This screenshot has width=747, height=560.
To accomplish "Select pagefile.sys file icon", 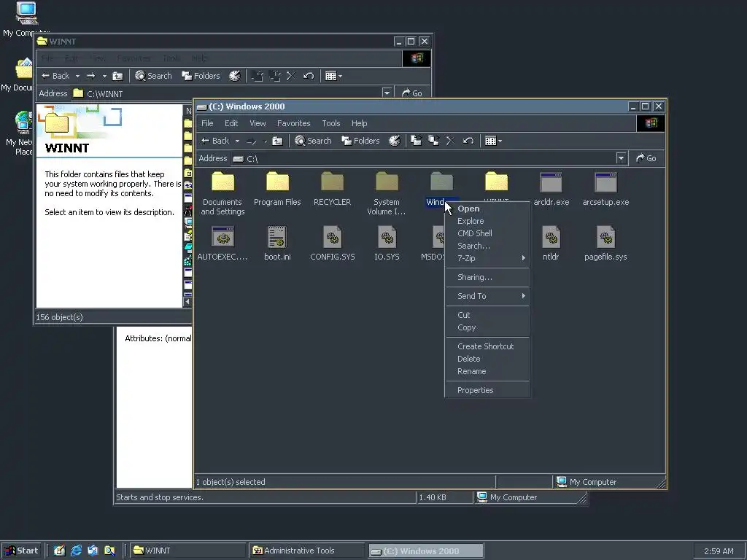I will point(605,237).
